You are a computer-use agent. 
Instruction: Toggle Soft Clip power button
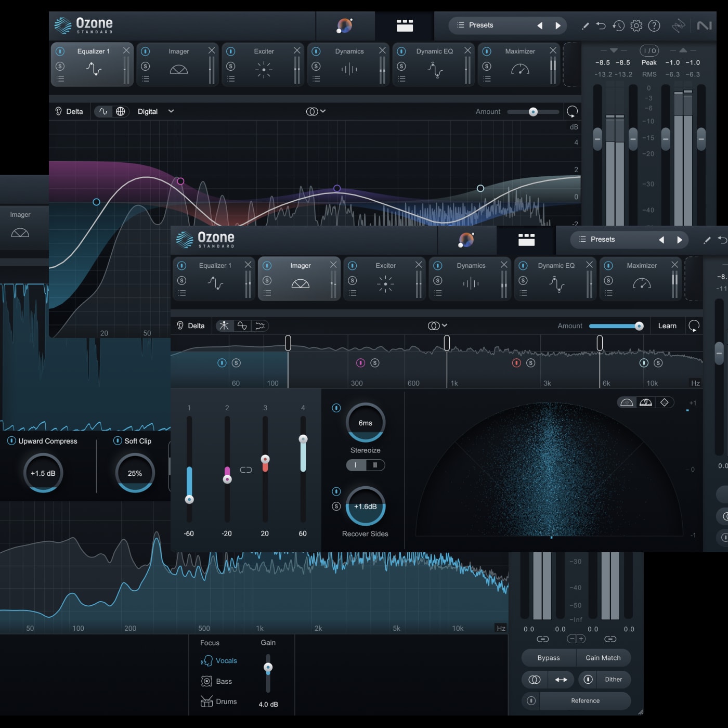(118, 440)
